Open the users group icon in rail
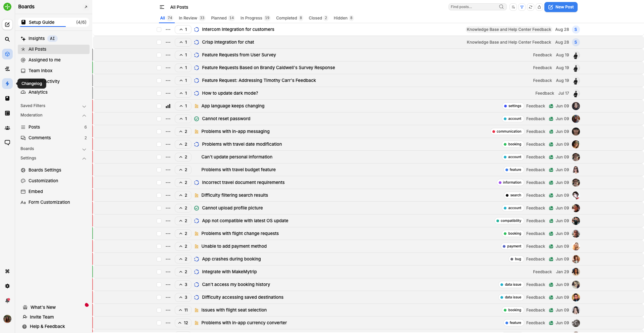Screen dimensions: 644x333 click(7, 128)
